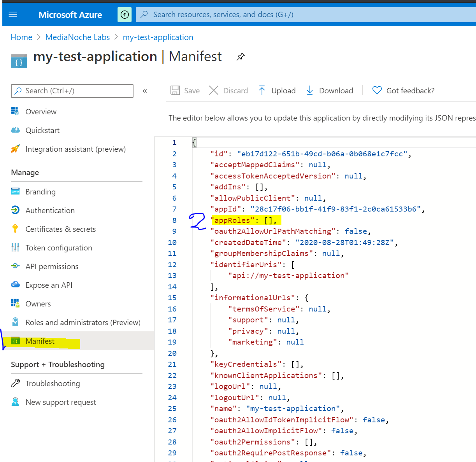Open the Authentication section
Screen dimensions: 476x462
tap(50, 211)
